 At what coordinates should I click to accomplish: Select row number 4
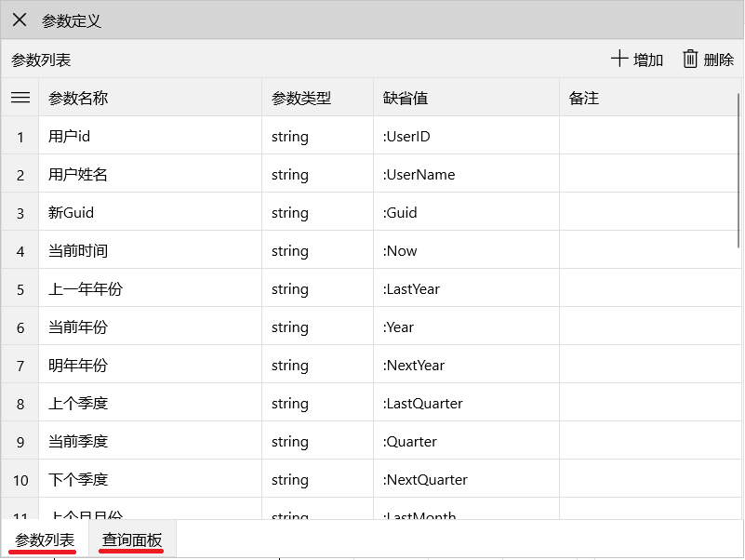20,250
